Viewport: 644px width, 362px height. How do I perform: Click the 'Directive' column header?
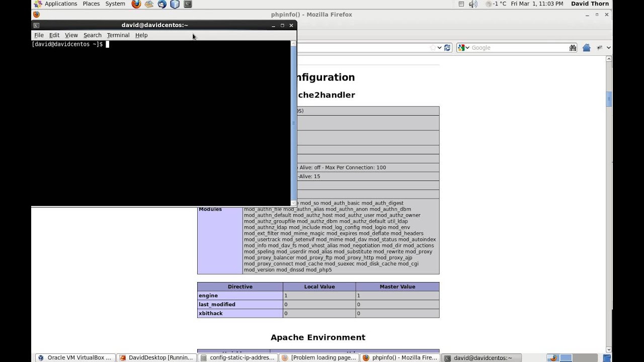[x=240, y=287]
